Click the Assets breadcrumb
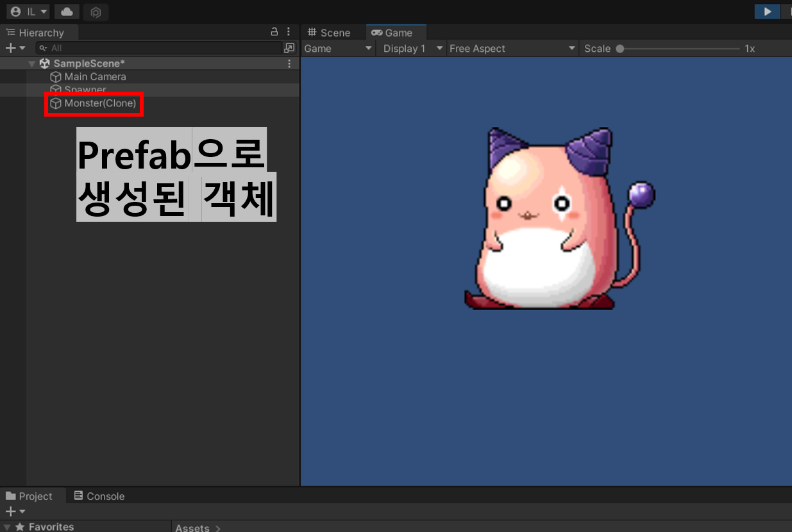 [192, 528]
